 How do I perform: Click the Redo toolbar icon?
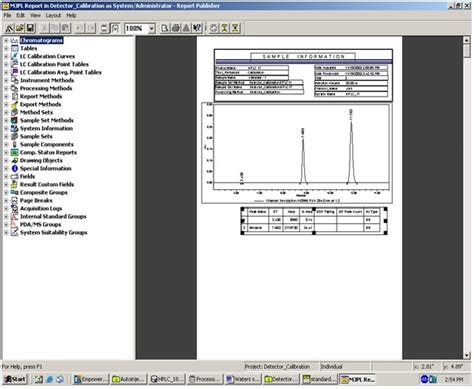(x=91, y=28)
